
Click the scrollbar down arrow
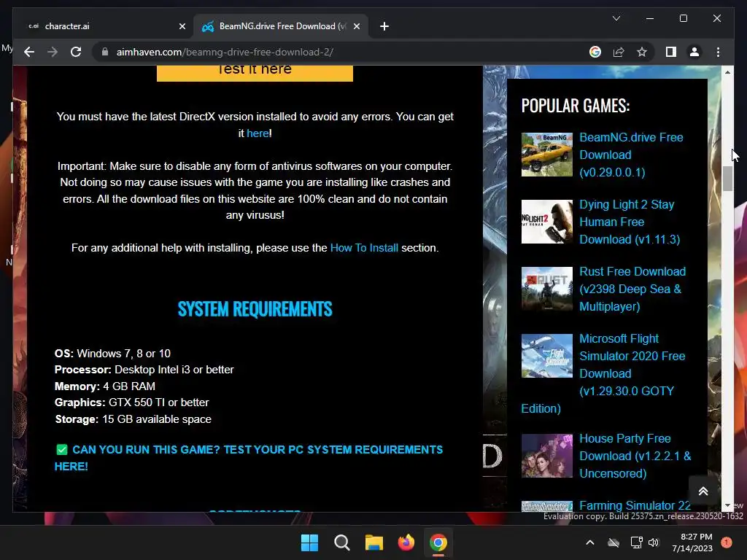(727, 505)
